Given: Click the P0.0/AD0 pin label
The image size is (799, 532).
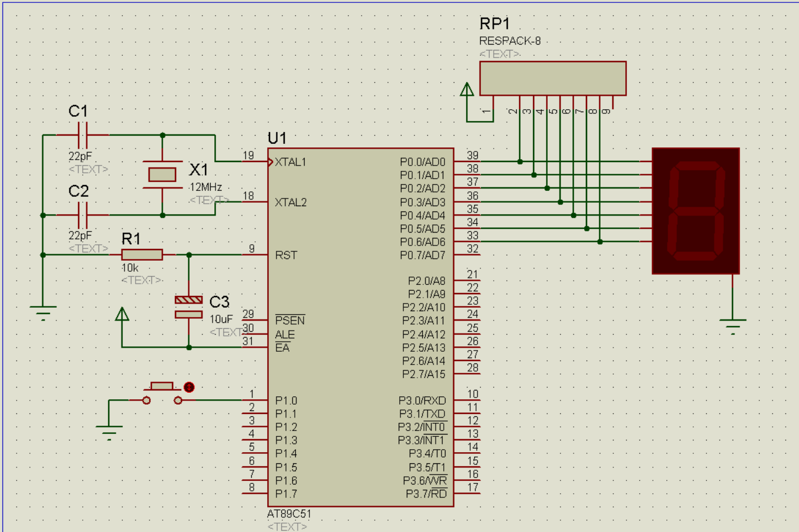Looking at the screenshot, I should (x=423, y=162).
